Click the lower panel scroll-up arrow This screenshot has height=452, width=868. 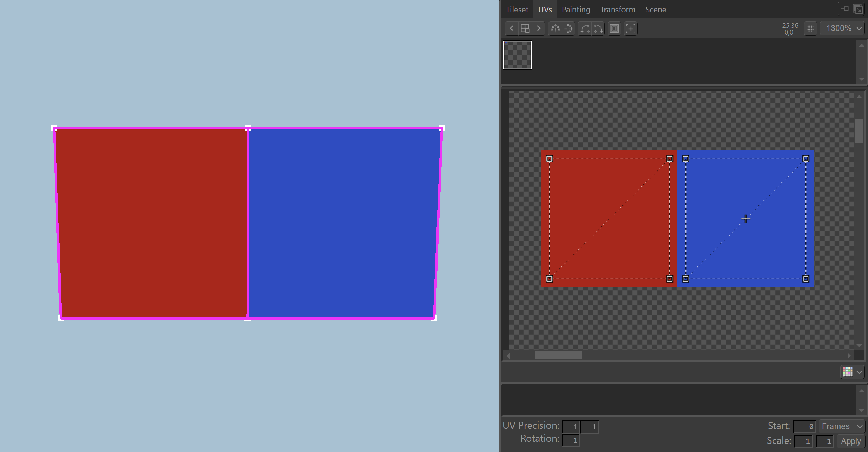[861, 390]
